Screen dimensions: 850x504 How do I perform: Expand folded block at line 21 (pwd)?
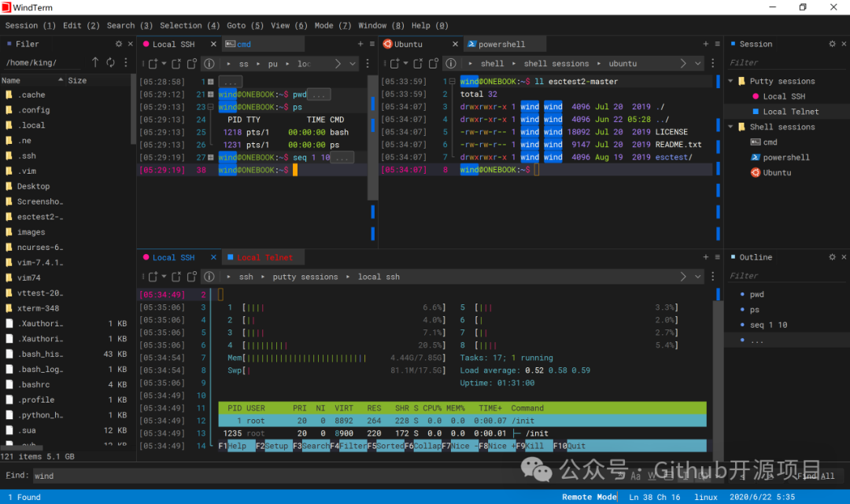pos(211,94)
